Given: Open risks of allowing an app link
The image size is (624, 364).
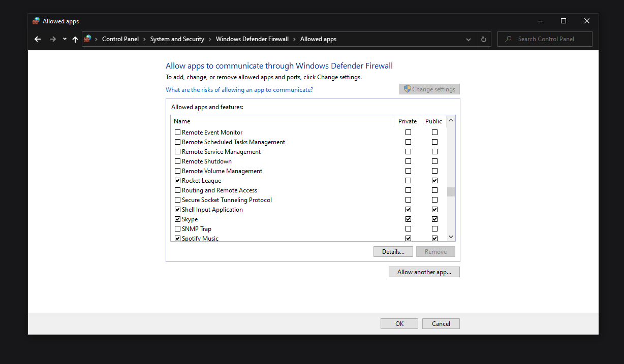Looking at the screenshot, I should point(239,90).
